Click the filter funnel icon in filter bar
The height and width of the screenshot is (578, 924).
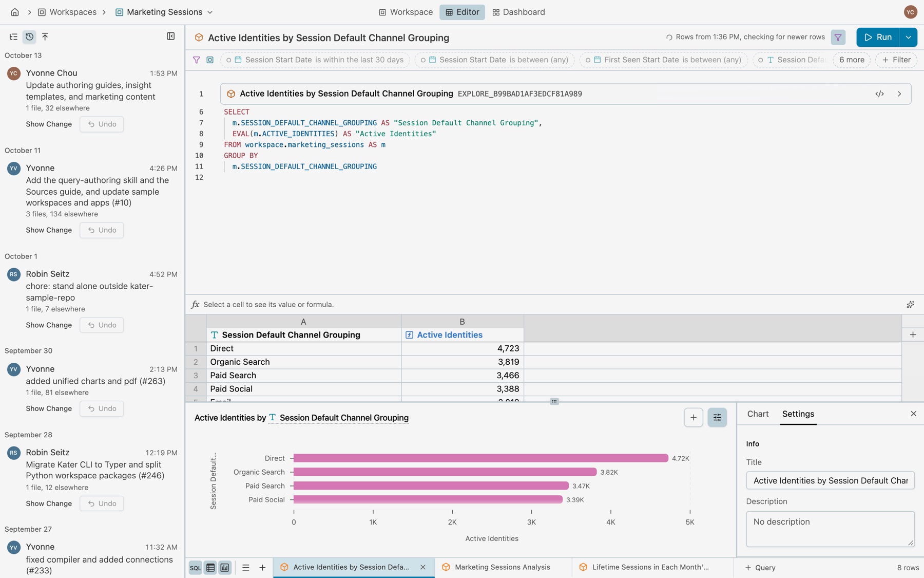(196, 60)
